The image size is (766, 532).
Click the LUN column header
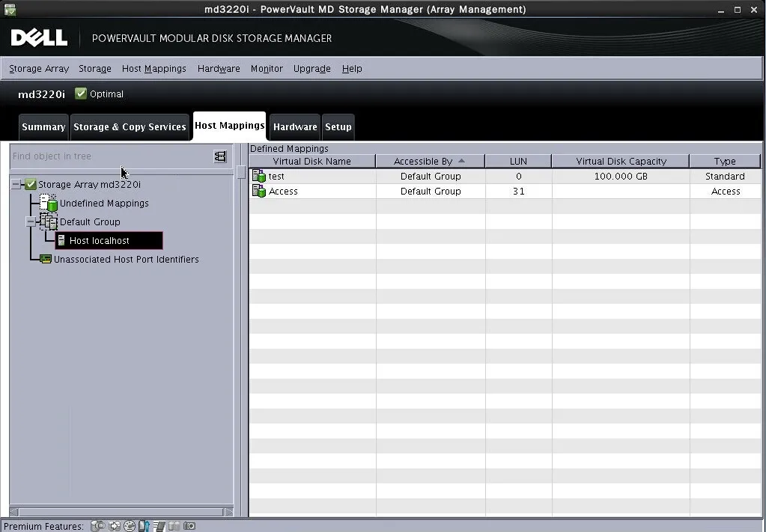518,161
